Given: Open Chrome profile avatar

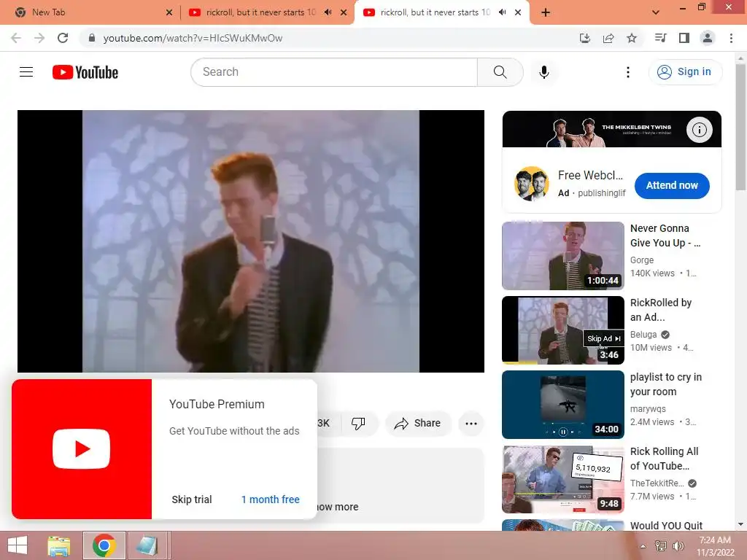Looking at the screenshot, I should [708, 38].
